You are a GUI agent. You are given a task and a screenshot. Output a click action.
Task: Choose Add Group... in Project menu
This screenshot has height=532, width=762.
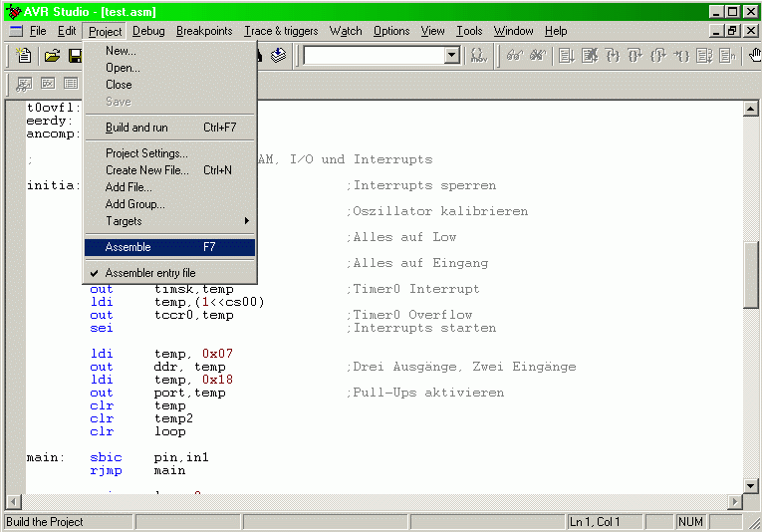[x=169, y=204]
